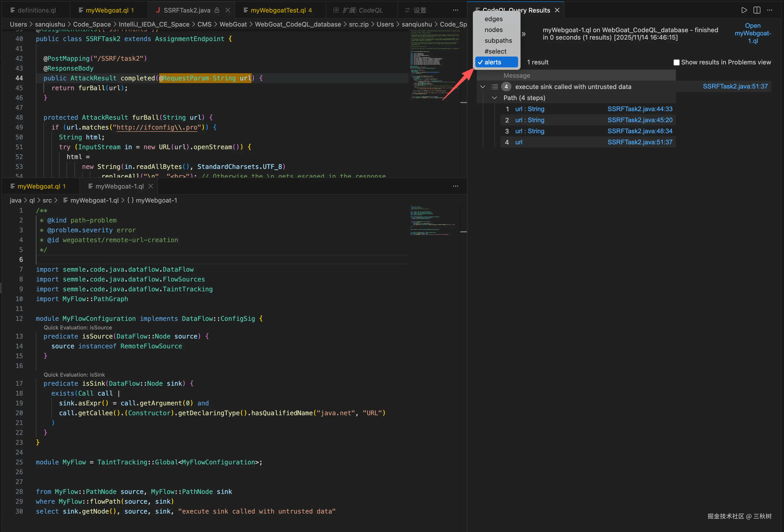Collapse Path (4 steps) section

coord(494,98)
